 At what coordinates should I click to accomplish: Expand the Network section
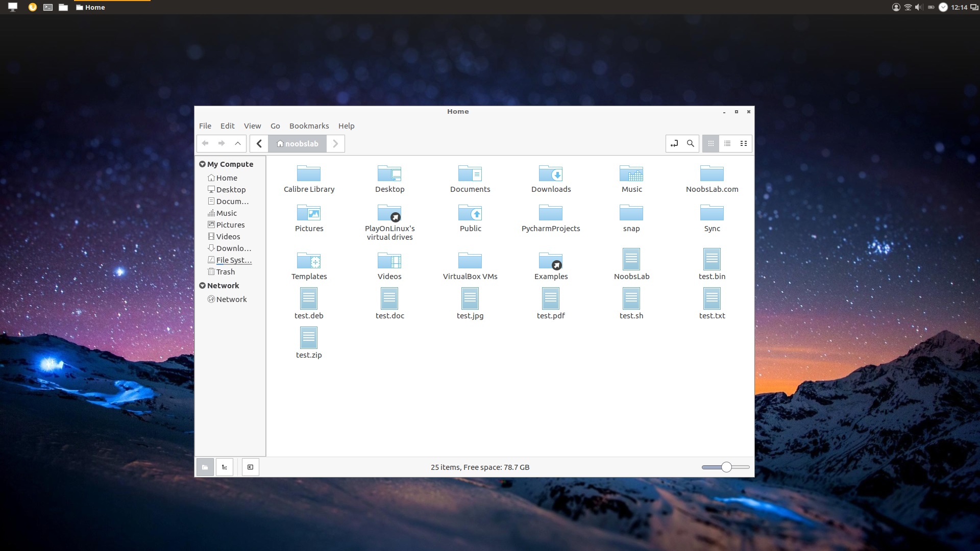[x=202, y=285]
